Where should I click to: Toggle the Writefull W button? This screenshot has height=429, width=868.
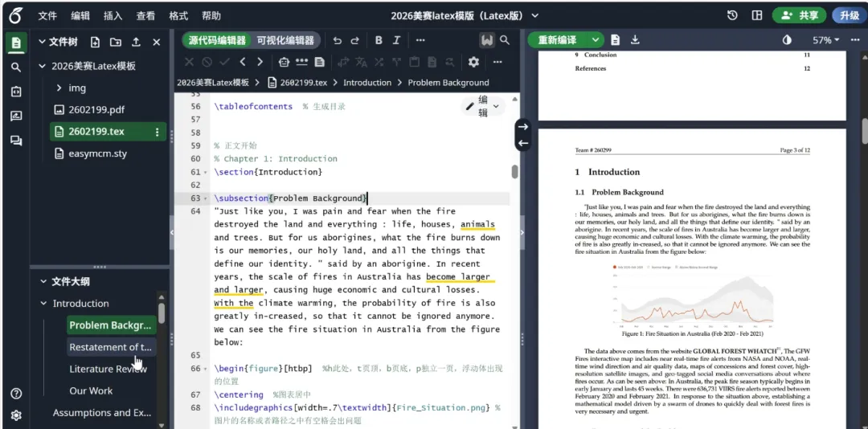(x=486, y=40)
